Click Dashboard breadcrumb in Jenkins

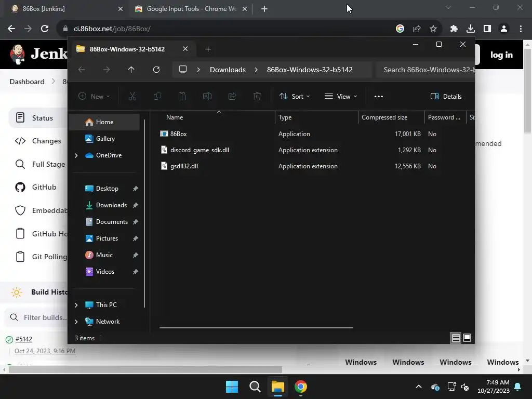point(27,82)
